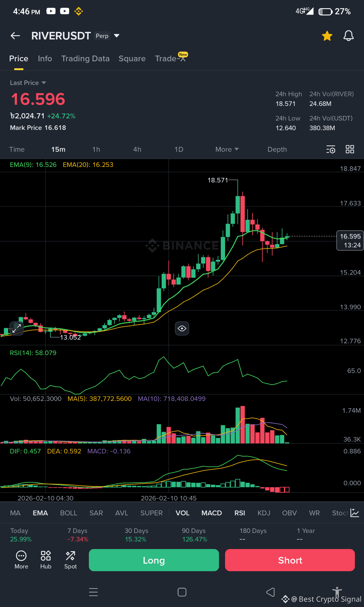Toggle the MACD indicator
Image resolution: width=364 pixels, height=607 pixels.
212,513
